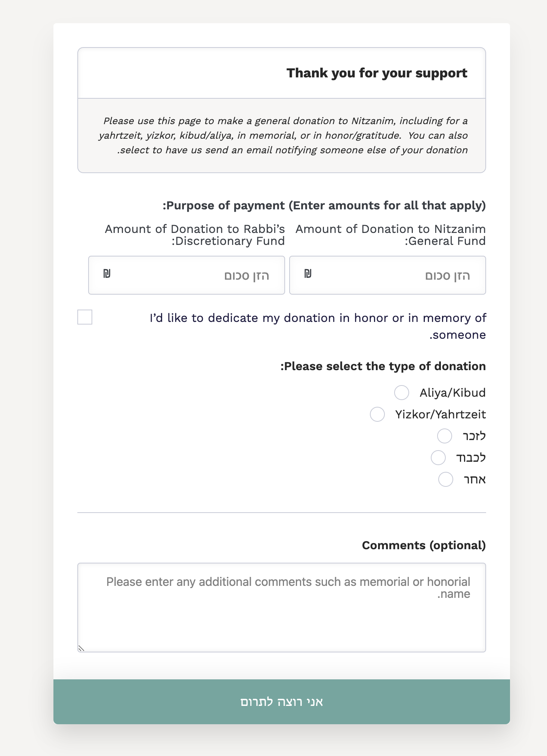
Task: Select the Aliya/Kibud donation type
Action: click(402, 393)
